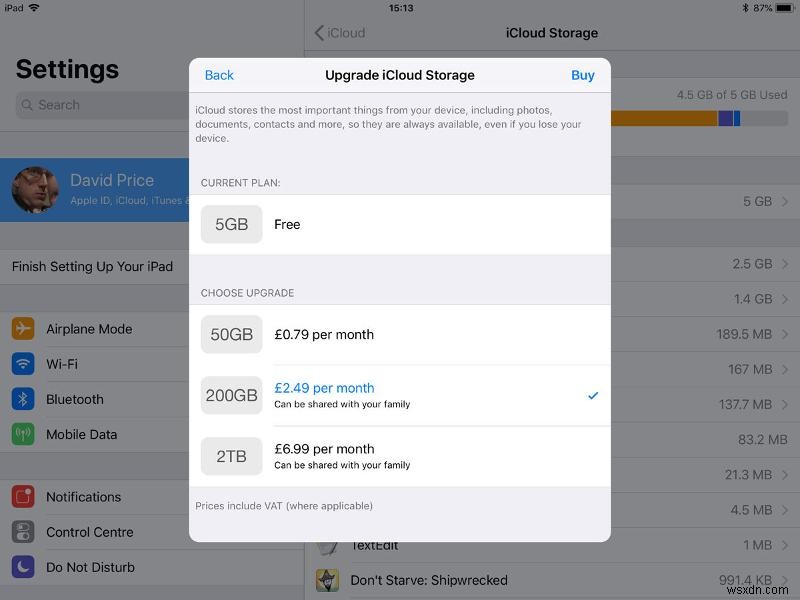This screenshot has height=600, width=800.
Task: Open Mobile Data using its green icon
Action: pos(22,434)
